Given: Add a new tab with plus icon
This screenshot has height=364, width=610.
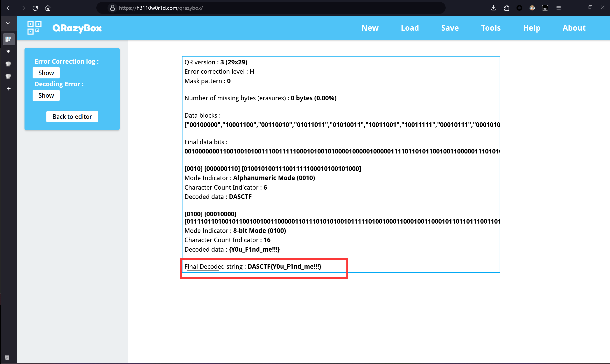Looking at the screenshot, I should coord(9,89).
